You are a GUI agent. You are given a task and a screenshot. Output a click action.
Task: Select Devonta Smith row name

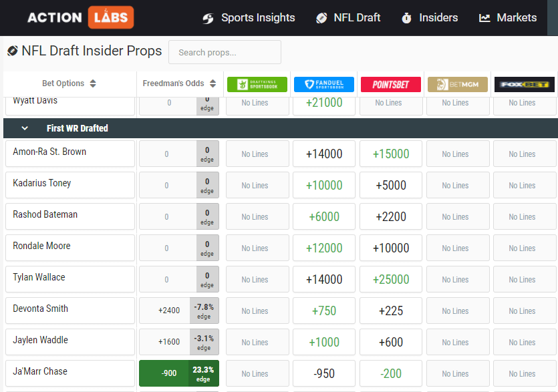point(40,309)
